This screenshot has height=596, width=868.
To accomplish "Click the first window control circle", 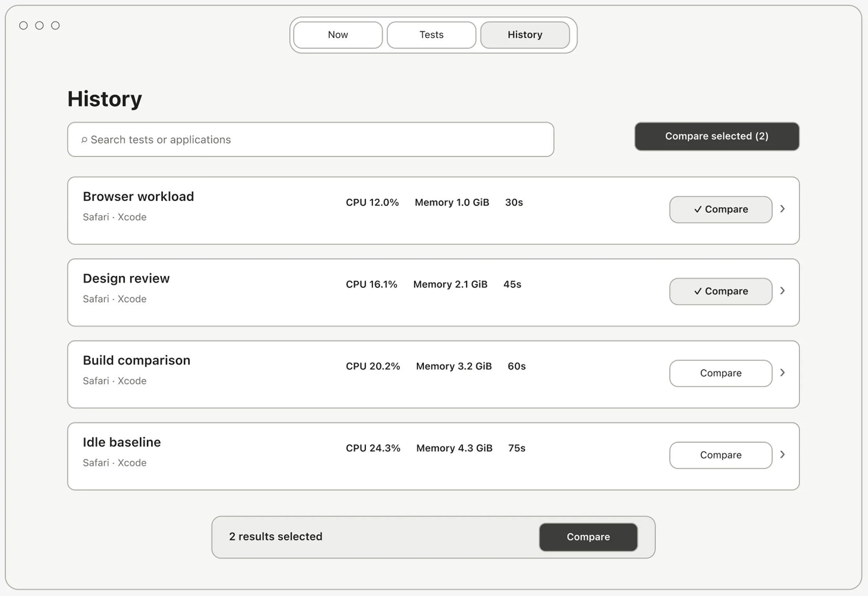I will pos(24,26).
